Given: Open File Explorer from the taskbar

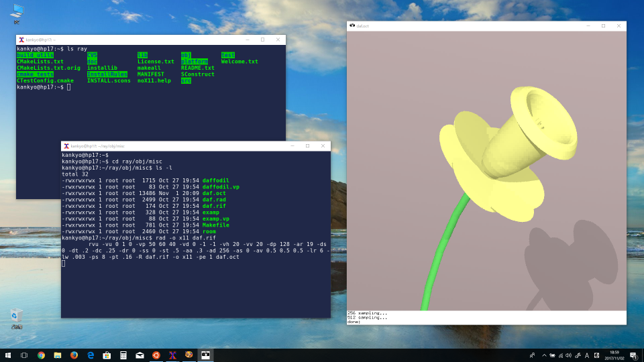Looking at the screenshot, I should [x=57, y=355].
